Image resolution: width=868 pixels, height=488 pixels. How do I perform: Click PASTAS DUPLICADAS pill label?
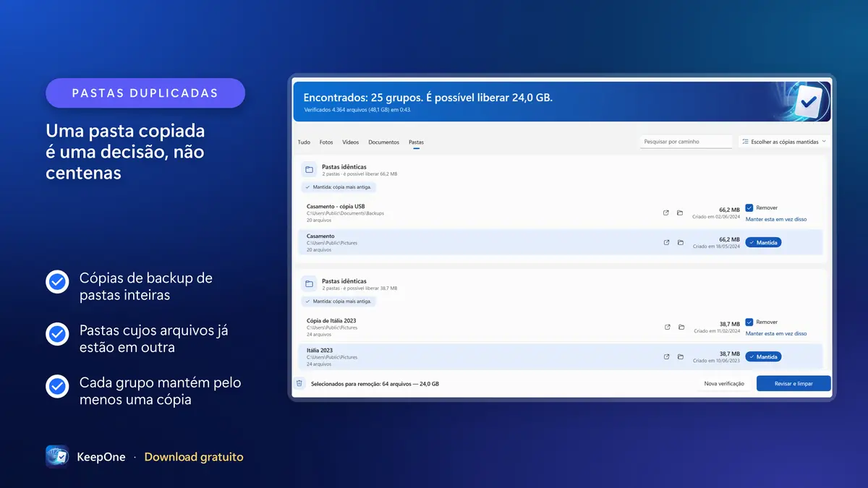coord(145,93)
